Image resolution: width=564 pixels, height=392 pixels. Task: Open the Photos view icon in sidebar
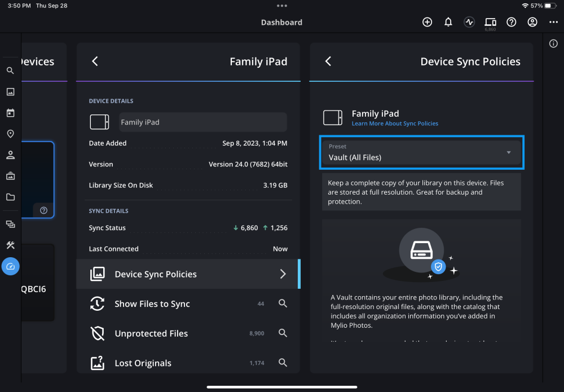pos(10,92)
